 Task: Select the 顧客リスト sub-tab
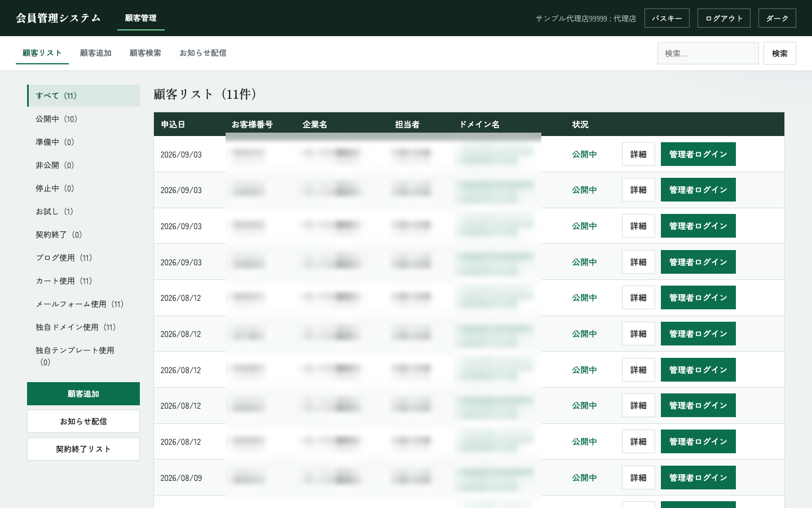(x=42, y=53)
